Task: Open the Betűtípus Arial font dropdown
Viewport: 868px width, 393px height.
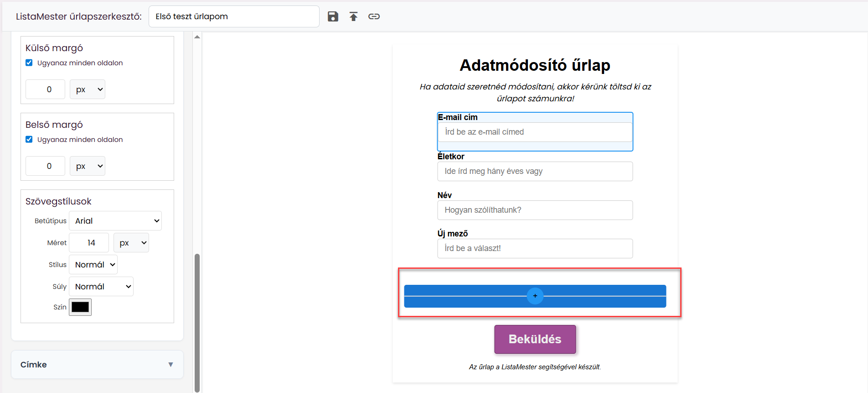Action: coord(115,221)
